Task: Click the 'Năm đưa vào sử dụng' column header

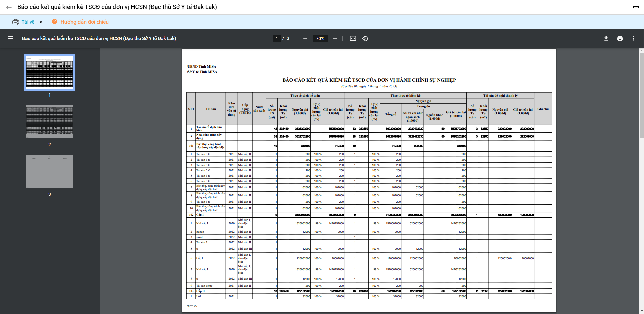Action: [x=232, y=109]
